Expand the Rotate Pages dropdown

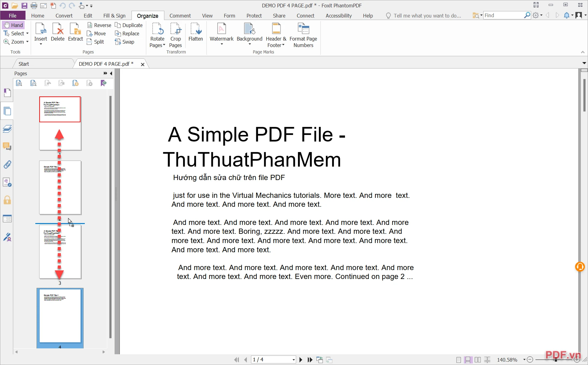tap(164, 45)
